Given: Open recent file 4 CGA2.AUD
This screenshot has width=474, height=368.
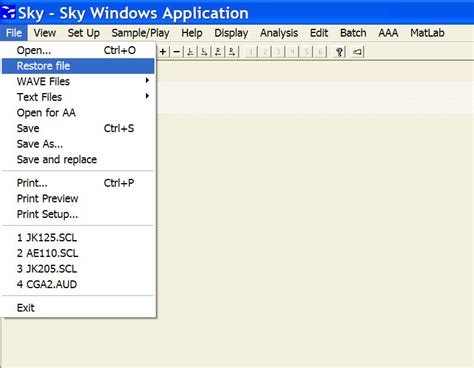Looking at the screenshot, I should coord(78,285).
